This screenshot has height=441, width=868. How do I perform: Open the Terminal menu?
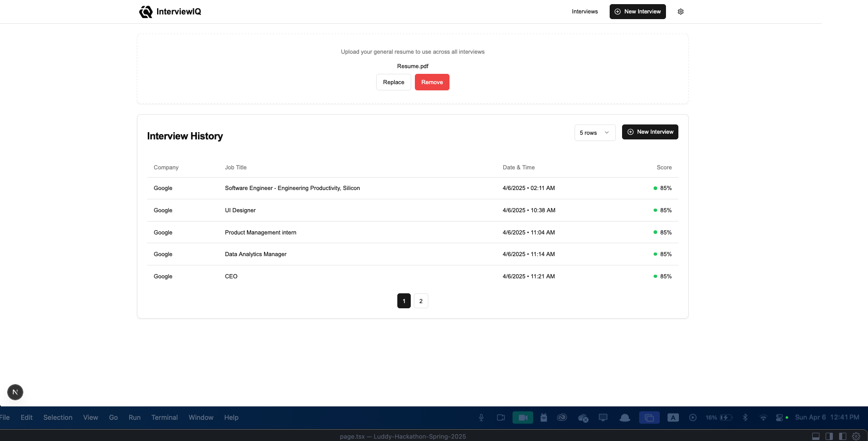164,417
